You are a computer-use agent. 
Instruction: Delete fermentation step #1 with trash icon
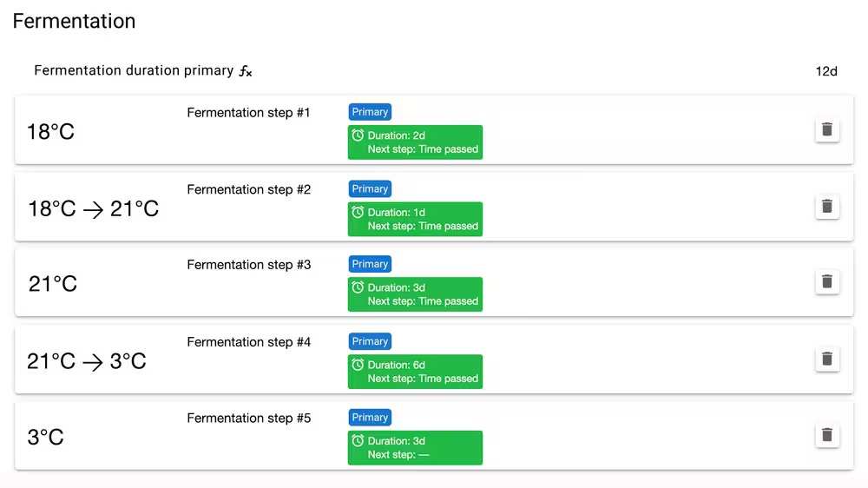tap(826, 129)
